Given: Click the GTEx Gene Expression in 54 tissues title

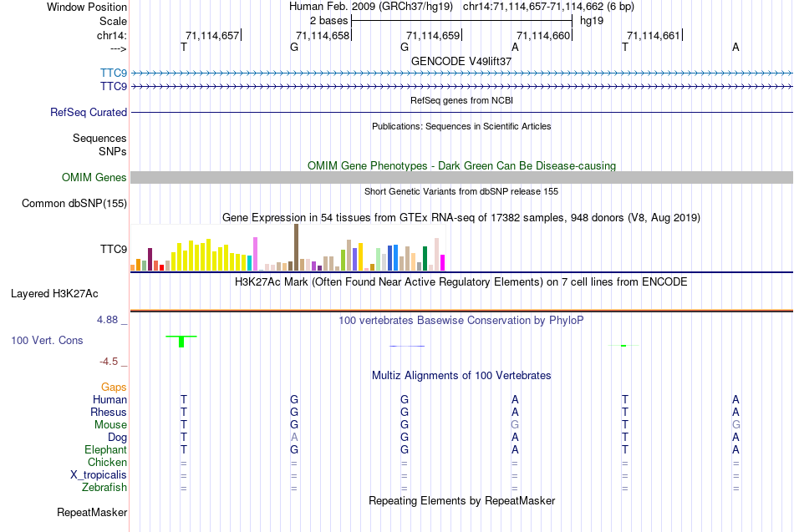Looking at the screenshot, I should pyautogui.click(x=461, y=218).
